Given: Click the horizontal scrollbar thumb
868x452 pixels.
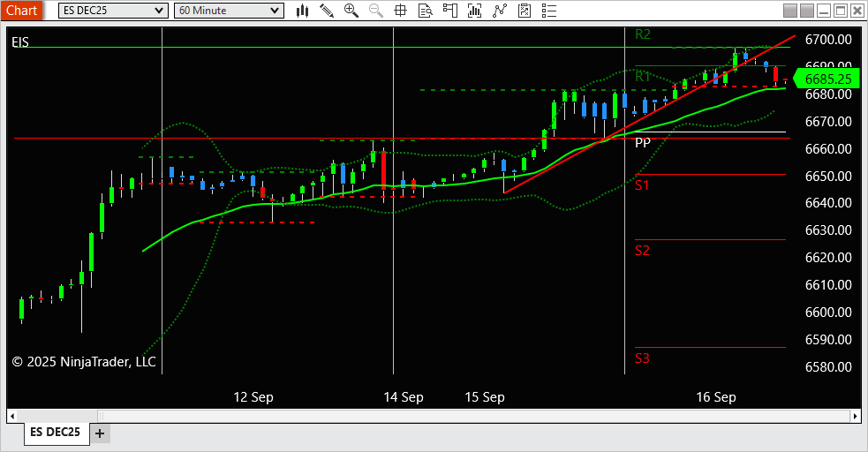Looking at the screenshot, I should point(474,416).
